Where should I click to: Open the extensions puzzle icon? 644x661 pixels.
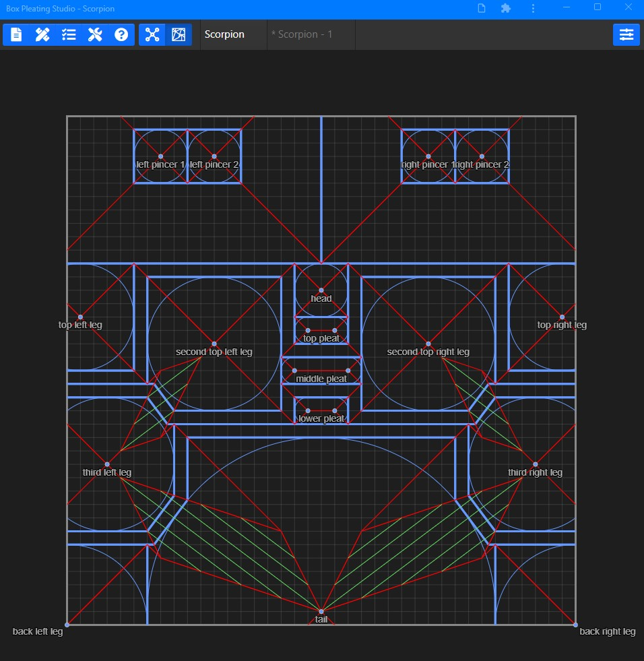click(x=506, y=9)
